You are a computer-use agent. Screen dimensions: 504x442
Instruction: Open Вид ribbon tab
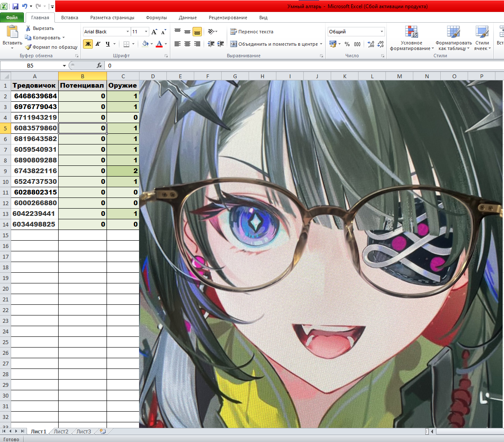click(x=263, y=18)
